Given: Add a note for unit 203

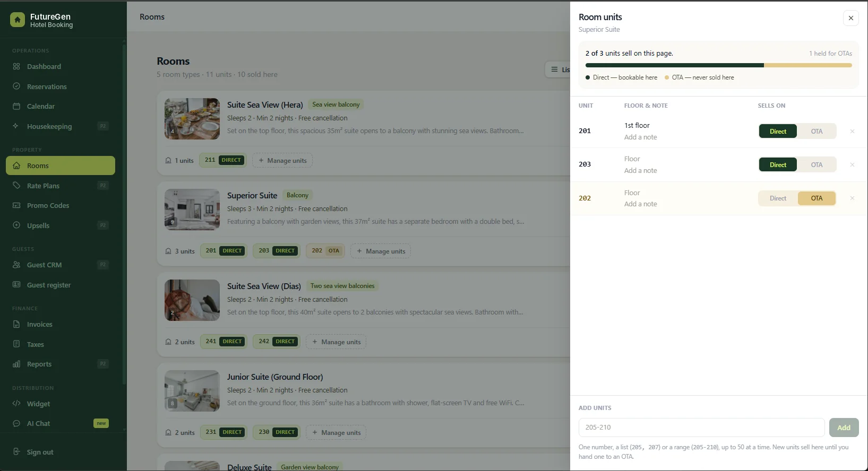Looking at the screenshot, I should click(641, 170).
